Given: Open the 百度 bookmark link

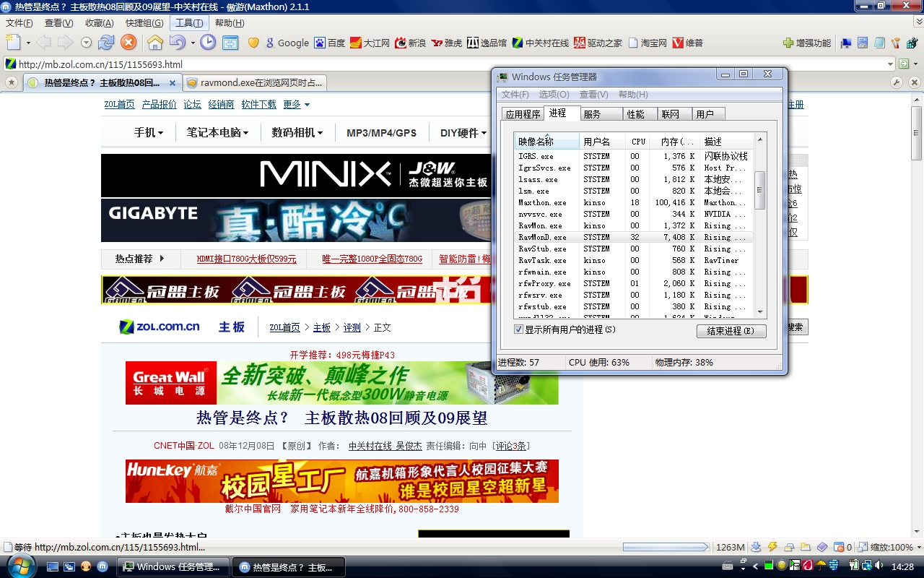Looking at the screenshot, I should pos(329,43).
